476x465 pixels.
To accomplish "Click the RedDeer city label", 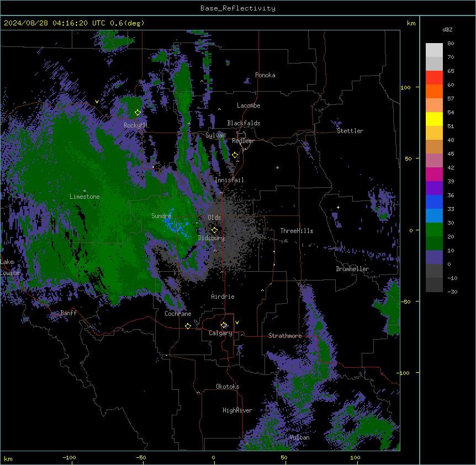I will (x=243, y=141).
